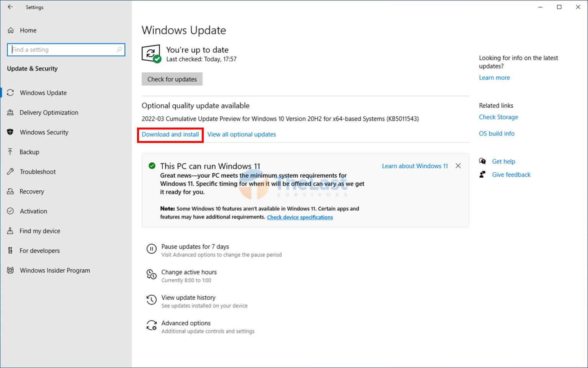Click the Home house icon
588x368 pixels.
[11, 30]
